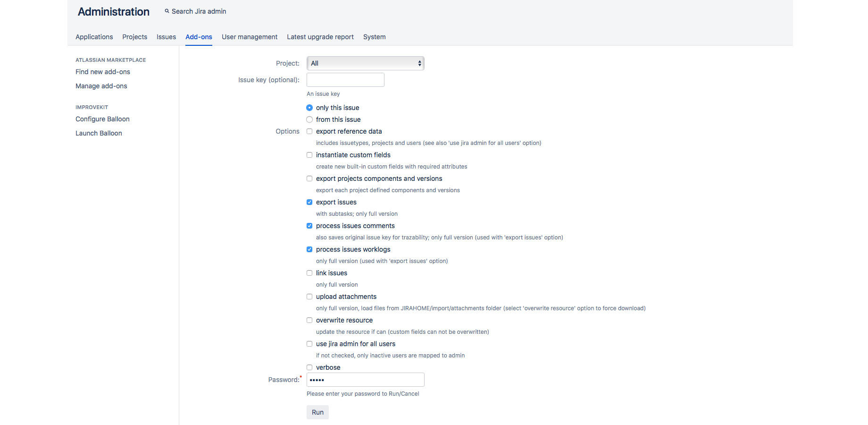Switch to the System tab
This screenshot has width=868, height=425.
tap(374, 37)
